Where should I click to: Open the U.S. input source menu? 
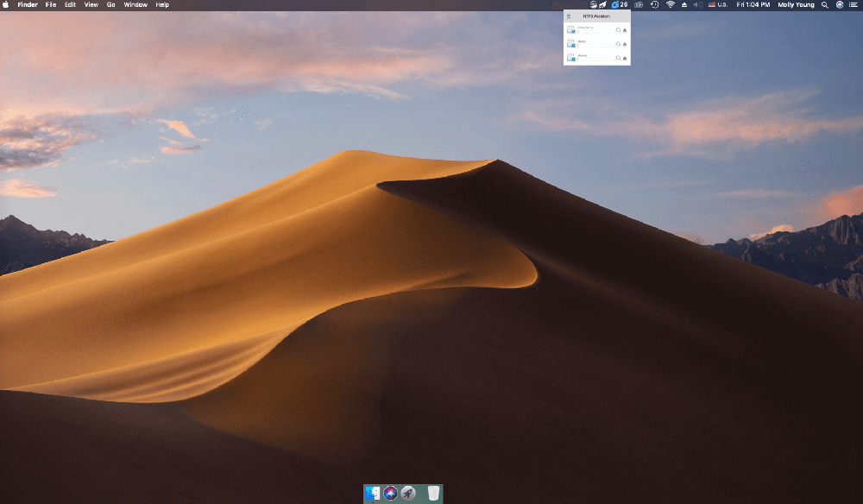click(717, 4)
